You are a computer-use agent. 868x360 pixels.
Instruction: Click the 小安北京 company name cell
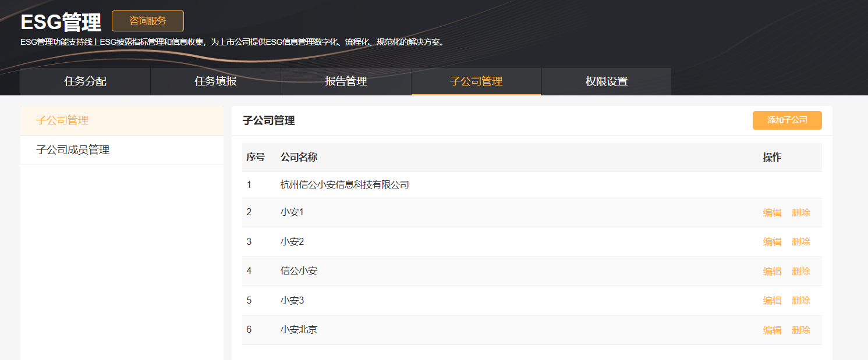pyautogui.click(x=299, y=330)
